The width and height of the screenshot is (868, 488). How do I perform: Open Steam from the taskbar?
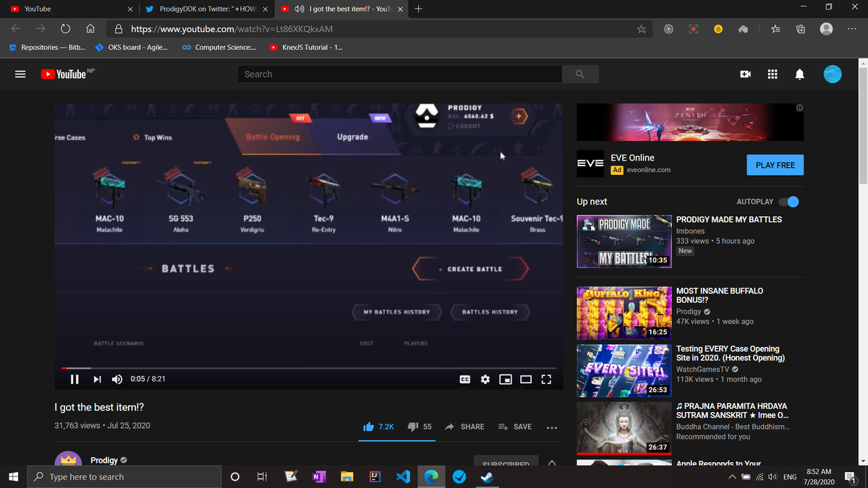487,477
